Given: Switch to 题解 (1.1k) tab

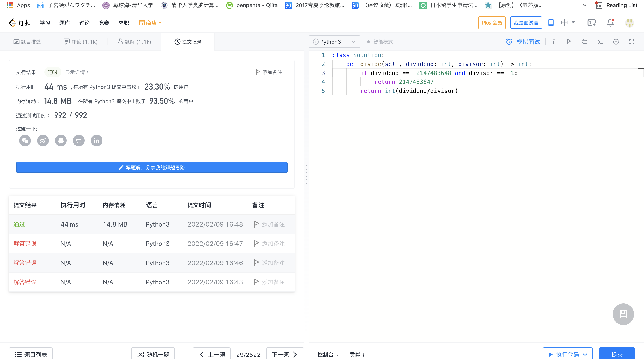Looking at the screenshot, I should click(x=134, y=42).
